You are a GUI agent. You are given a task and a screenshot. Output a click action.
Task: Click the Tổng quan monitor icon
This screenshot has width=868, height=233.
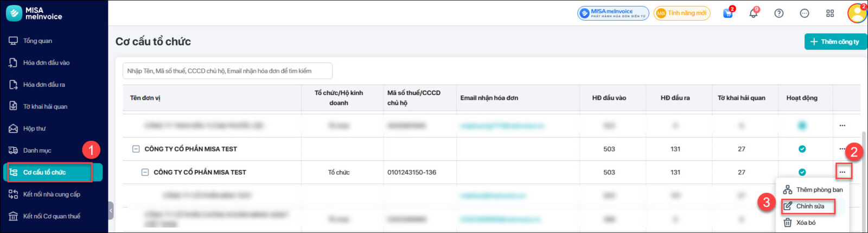13,41
